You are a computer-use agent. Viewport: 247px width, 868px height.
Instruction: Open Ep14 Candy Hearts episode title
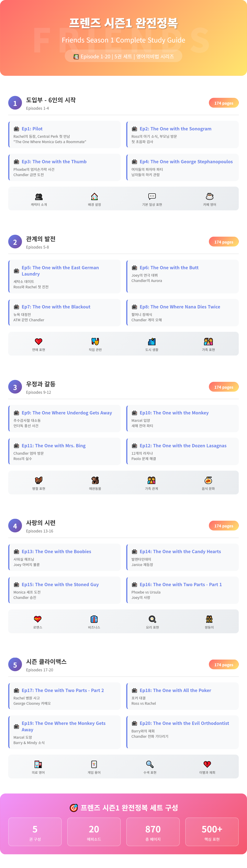click(180, 552)
